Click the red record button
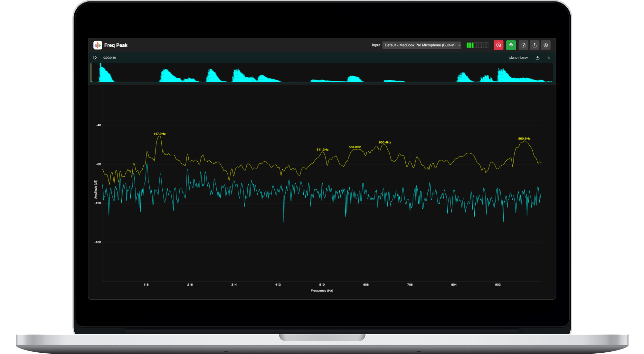The width and height of the screenshot is (644, 354). [x=498, y=45]
